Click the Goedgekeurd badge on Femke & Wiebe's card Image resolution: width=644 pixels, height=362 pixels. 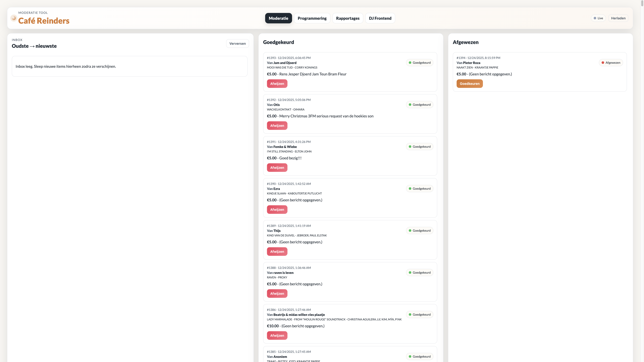419,147
